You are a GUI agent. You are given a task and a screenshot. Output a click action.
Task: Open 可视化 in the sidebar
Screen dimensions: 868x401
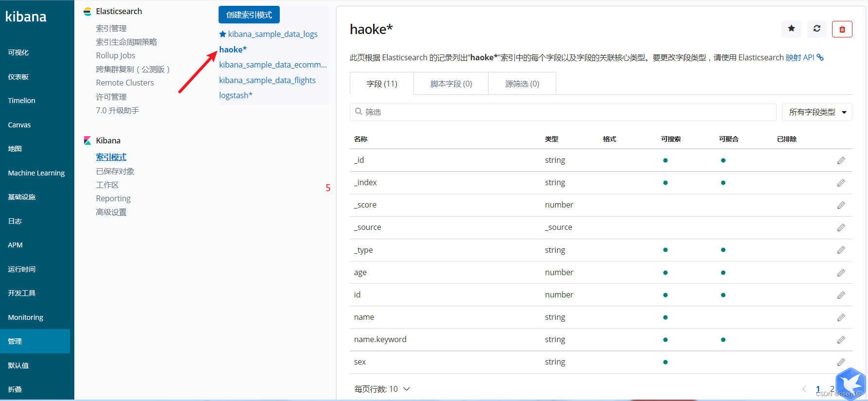[x=18, y=52]
